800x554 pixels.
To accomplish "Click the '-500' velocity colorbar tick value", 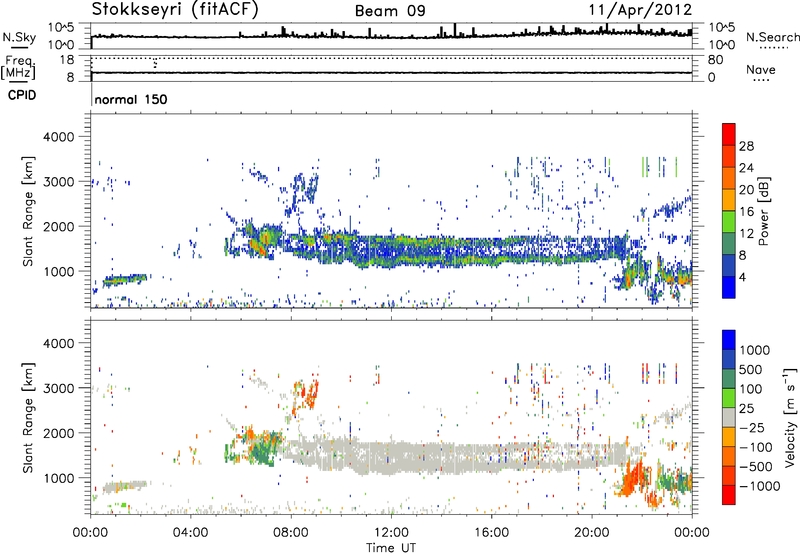I will (x=756, y=467).
